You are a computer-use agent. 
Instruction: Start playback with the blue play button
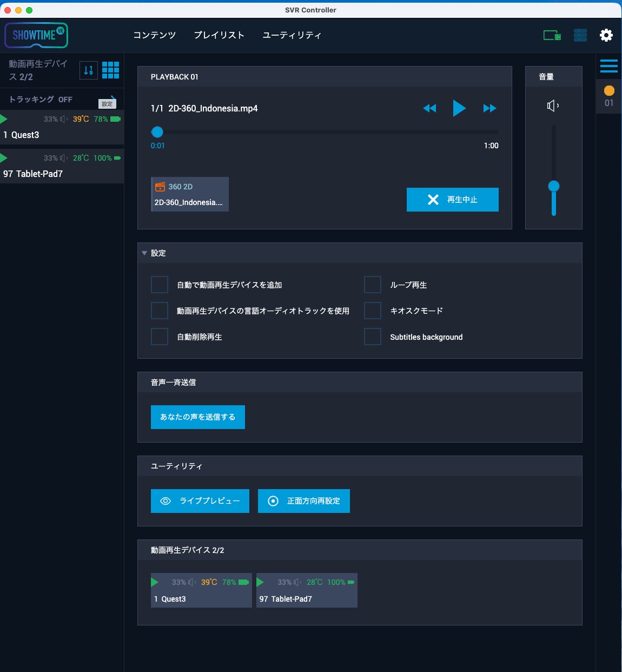(459, 108)
